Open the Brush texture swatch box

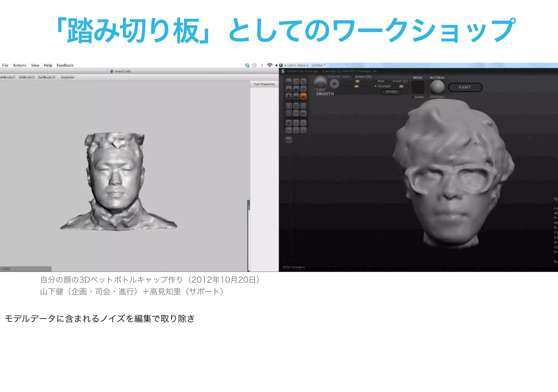[418, 87]
